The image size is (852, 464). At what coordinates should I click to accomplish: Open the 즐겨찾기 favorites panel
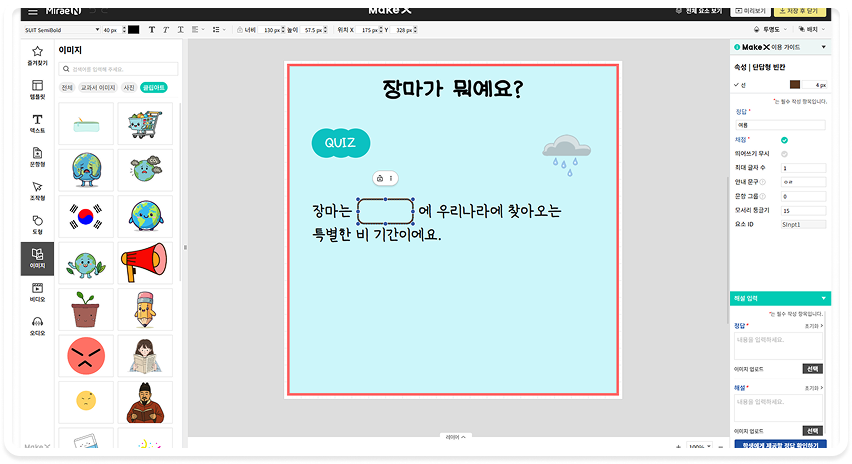coord(37,54)
